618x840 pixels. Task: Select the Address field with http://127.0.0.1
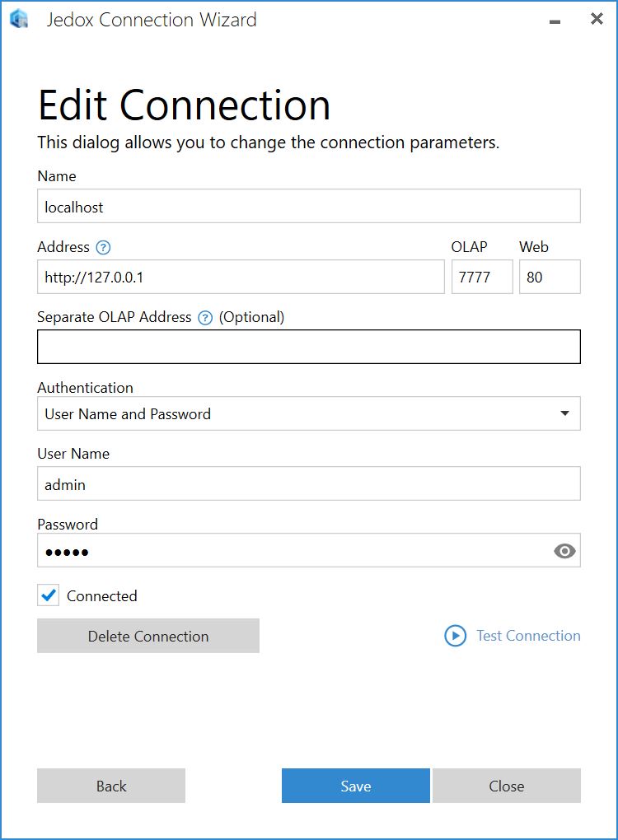(241, 277)
